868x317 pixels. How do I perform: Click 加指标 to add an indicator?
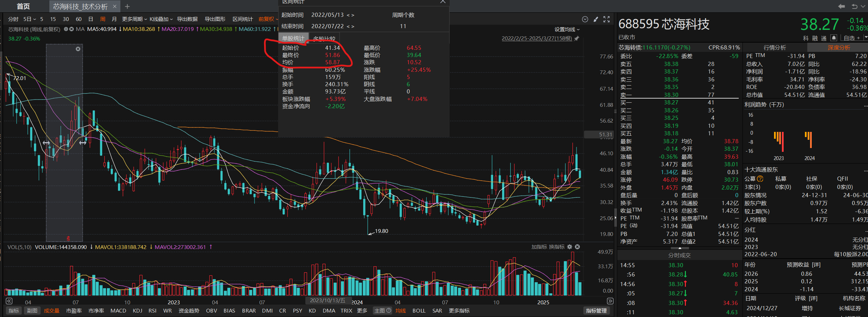click(539, 247)
